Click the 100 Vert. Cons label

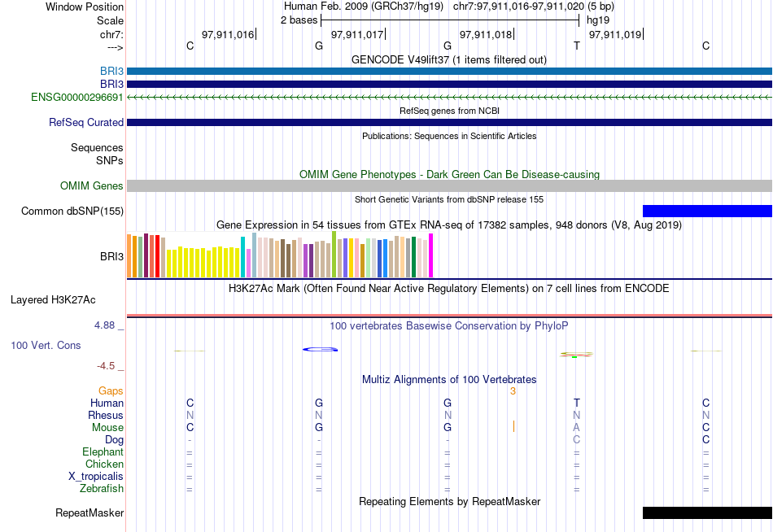pos(46,345)
